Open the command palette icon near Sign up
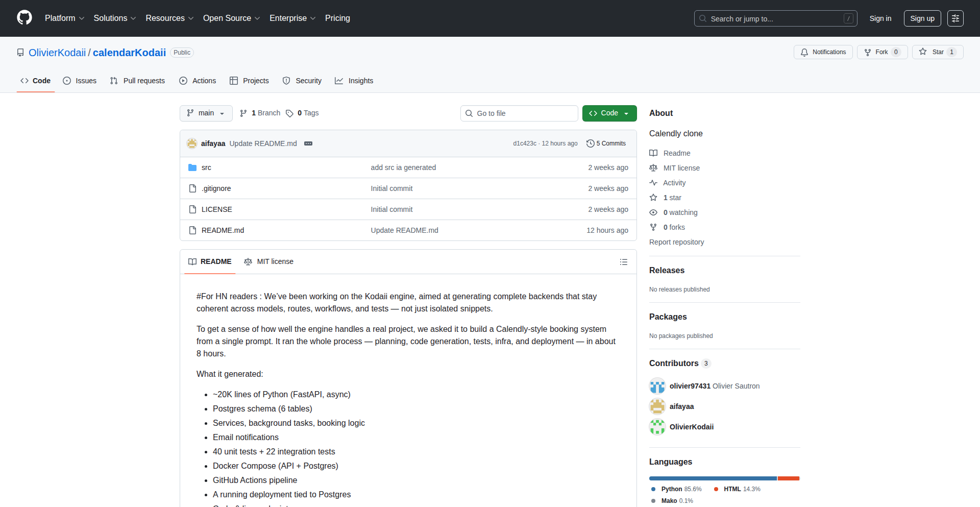980x507 pixels. (955, 18)
